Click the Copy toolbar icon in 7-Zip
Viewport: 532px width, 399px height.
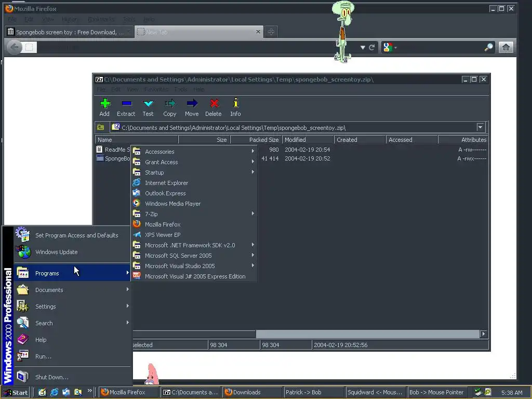pos(170,107)
